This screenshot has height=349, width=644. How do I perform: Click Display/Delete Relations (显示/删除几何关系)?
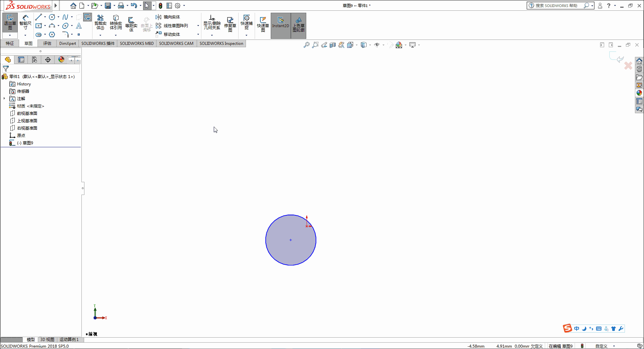tap(212, 23)
